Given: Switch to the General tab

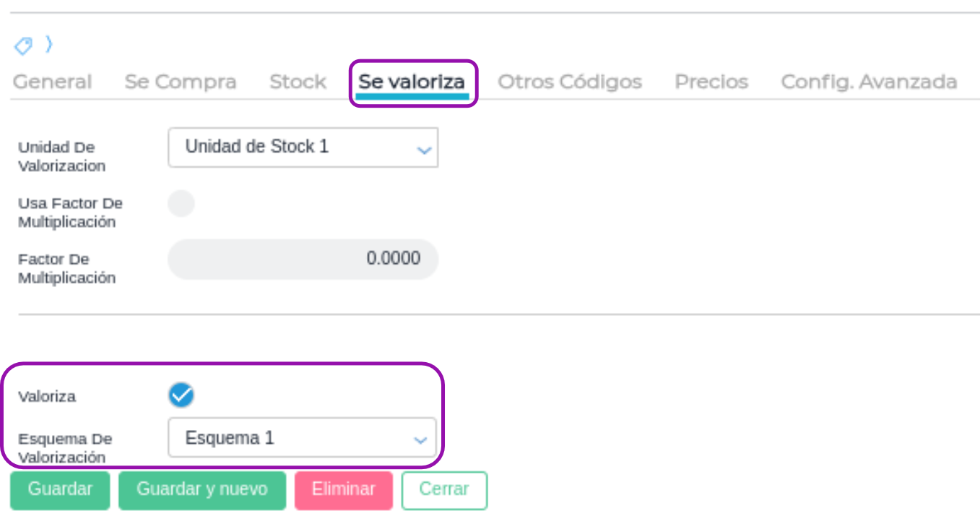Looking at the screenshot, I should [52, 82].
